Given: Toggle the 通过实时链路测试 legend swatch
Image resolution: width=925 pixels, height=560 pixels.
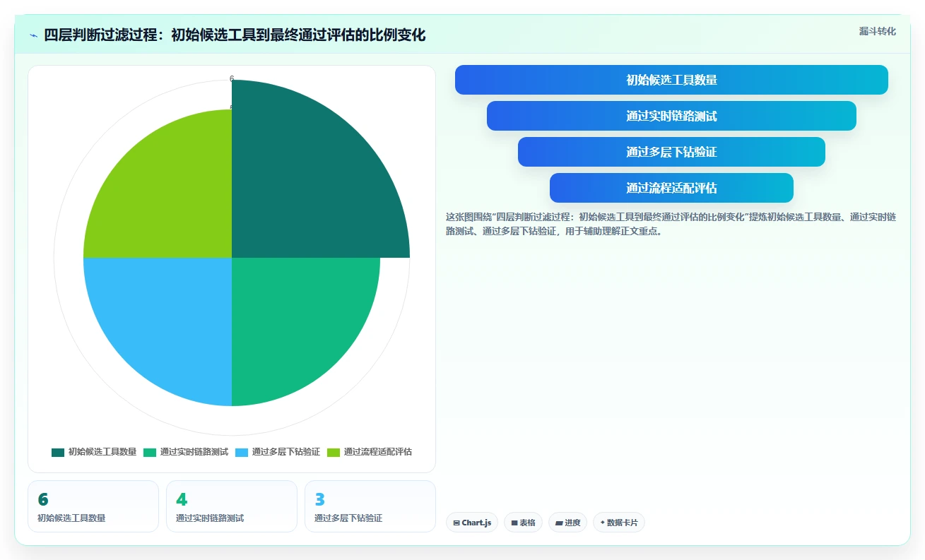Looking at the screenshot, I should pyautogui.click(x=150, y=452).
